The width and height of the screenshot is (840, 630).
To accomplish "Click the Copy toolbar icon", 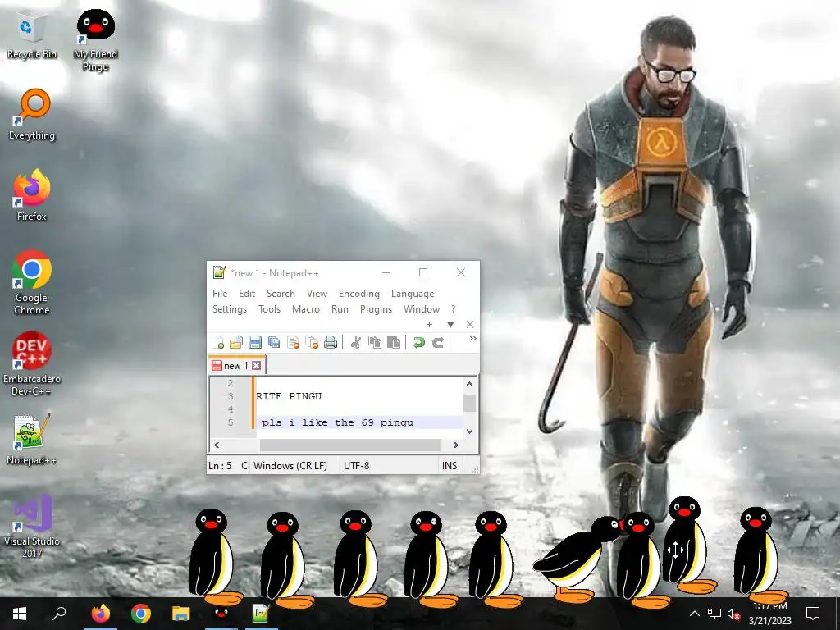I will 374,342.
